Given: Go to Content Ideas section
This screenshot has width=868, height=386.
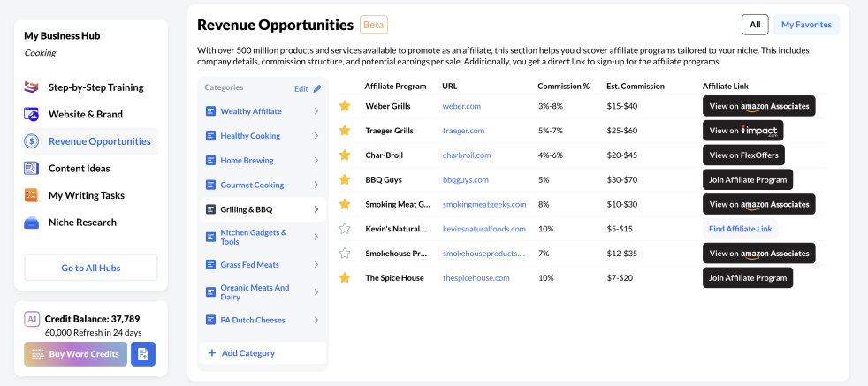Looking at the screenshot, I should tap(91, 168).
